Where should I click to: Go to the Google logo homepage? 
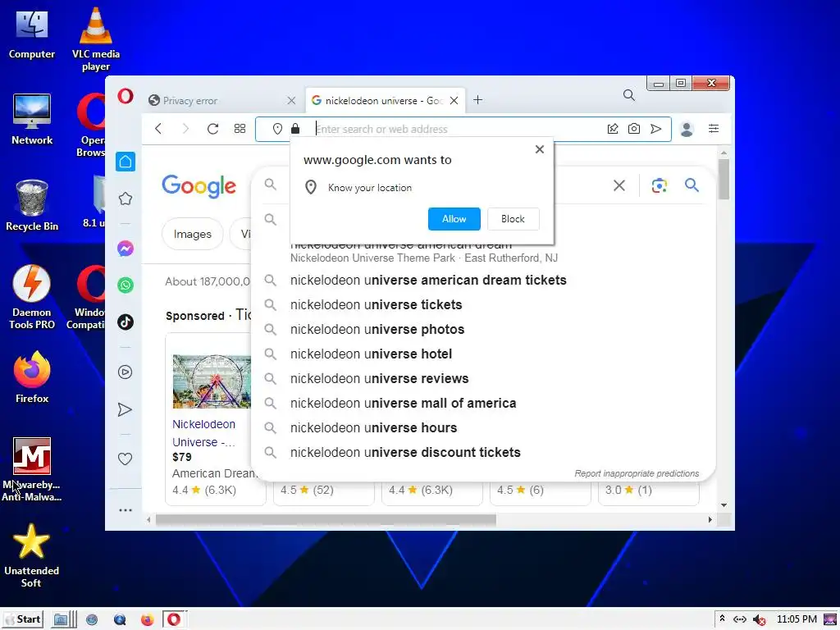tap(199, 186)
